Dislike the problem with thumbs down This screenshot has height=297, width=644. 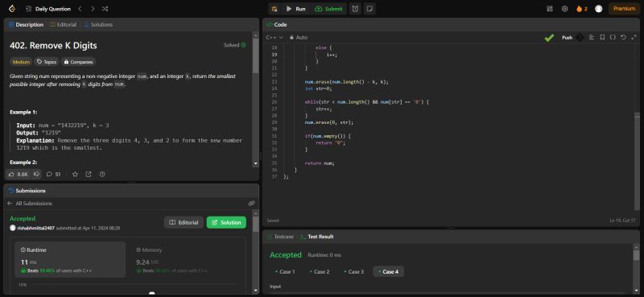(36, 174)
